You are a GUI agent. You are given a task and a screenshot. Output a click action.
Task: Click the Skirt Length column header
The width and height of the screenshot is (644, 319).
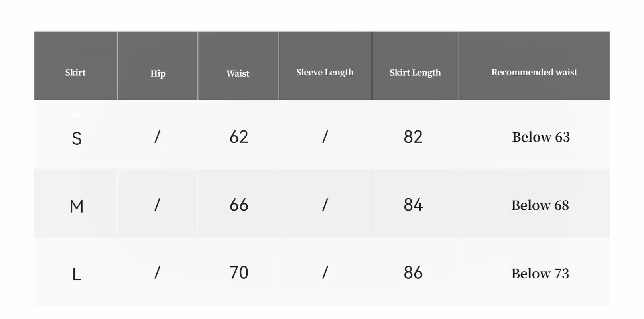point(415,73)
